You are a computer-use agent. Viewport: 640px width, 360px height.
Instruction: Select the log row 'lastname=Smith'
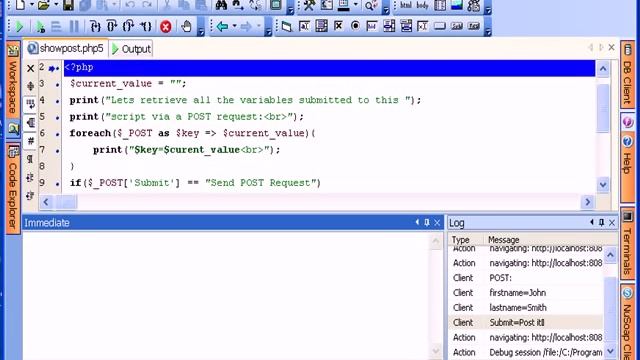[526, 308]
